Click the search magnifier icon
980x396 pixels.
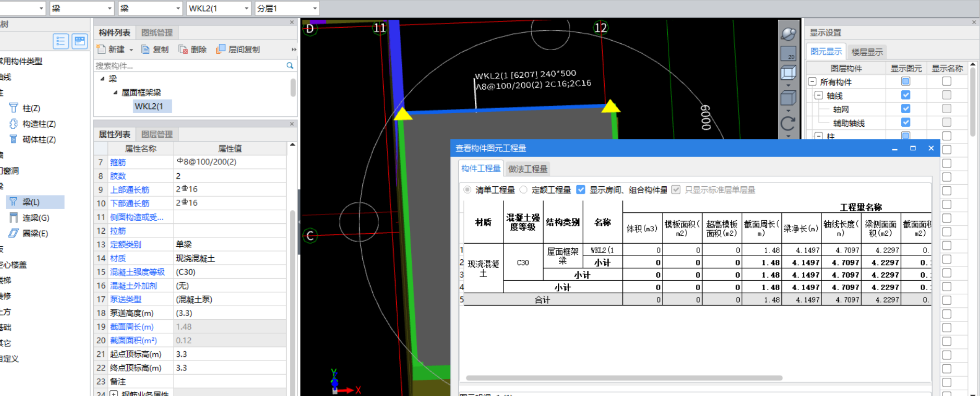[290, 65]
